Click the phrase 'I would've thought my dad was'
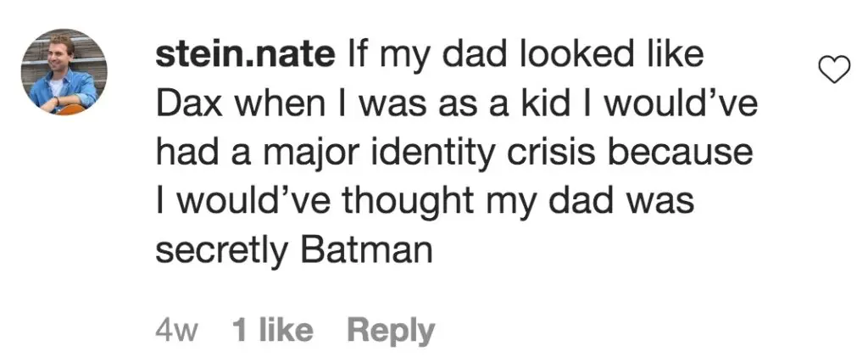868x363 pixels. click(x=424, y=202)
